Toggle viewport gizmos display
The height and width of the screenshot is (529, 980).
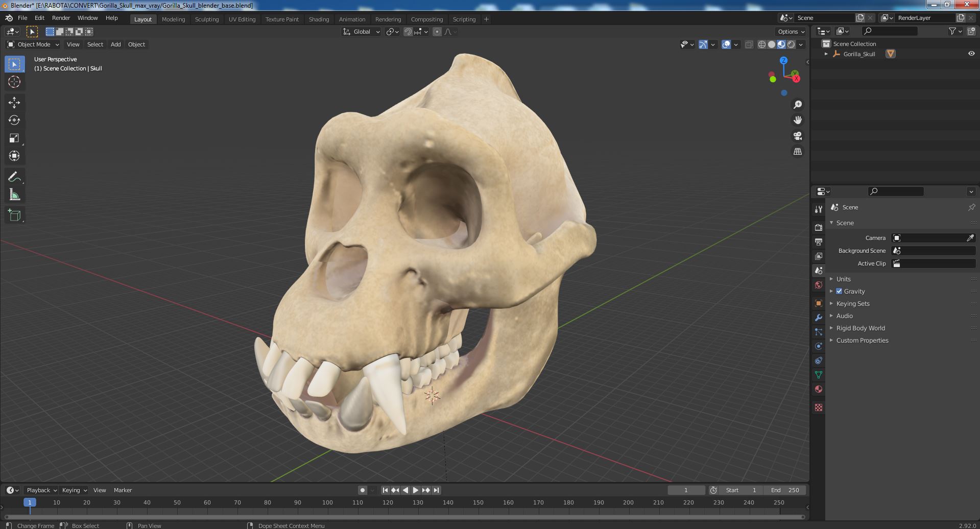tap(703, 44)
